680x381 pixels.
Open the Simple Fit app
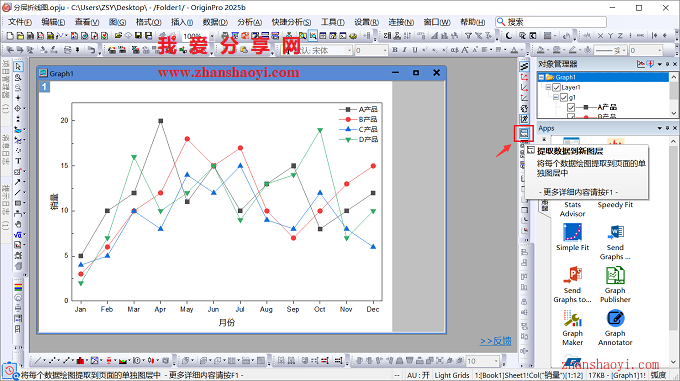(572, 237)
